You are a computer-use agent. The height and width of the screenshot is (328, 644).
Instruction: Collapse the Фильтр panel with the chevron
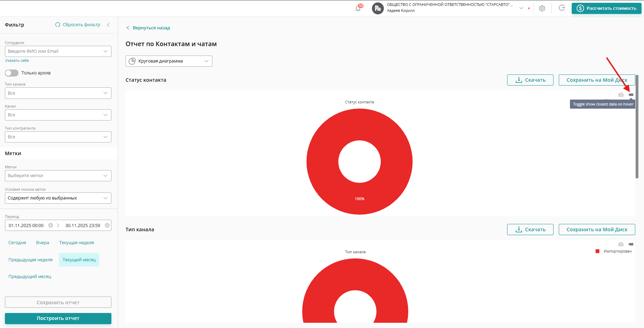pyautogui.click(x=109, y=25)
